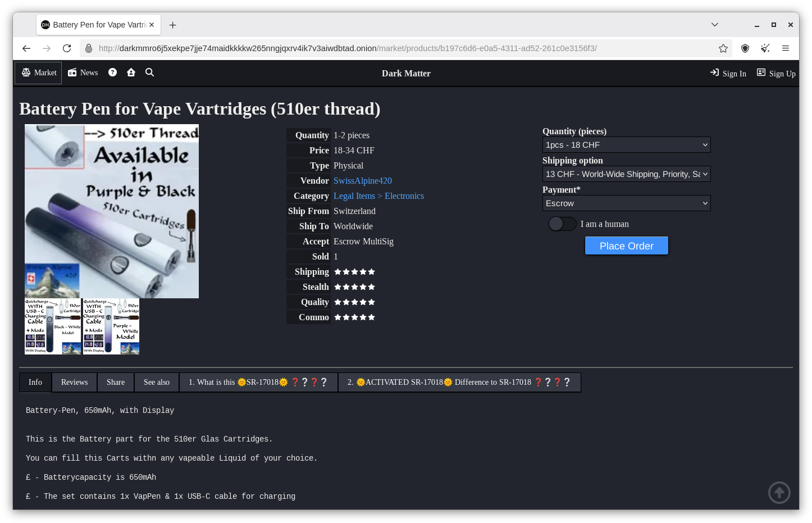This screenshot has width=812, height=523.
Task: Open the SwissAlpine420 vendor link
Action: (362, 181)
